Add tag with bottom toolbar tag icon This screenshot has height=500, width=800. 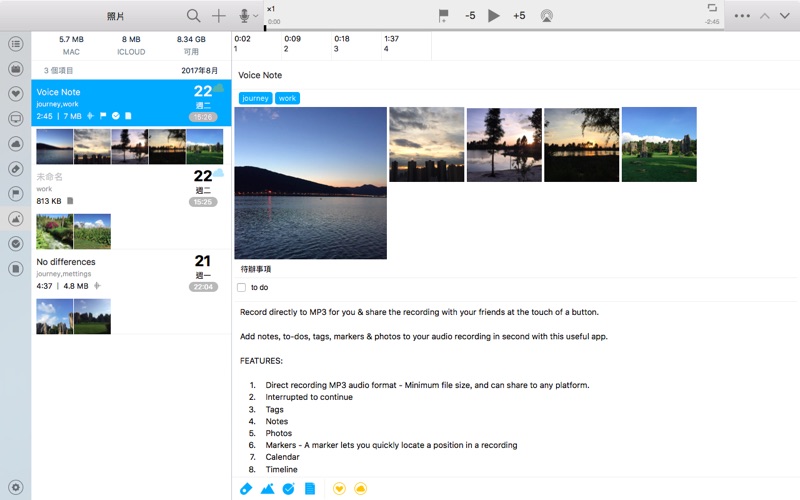[246, 489]
